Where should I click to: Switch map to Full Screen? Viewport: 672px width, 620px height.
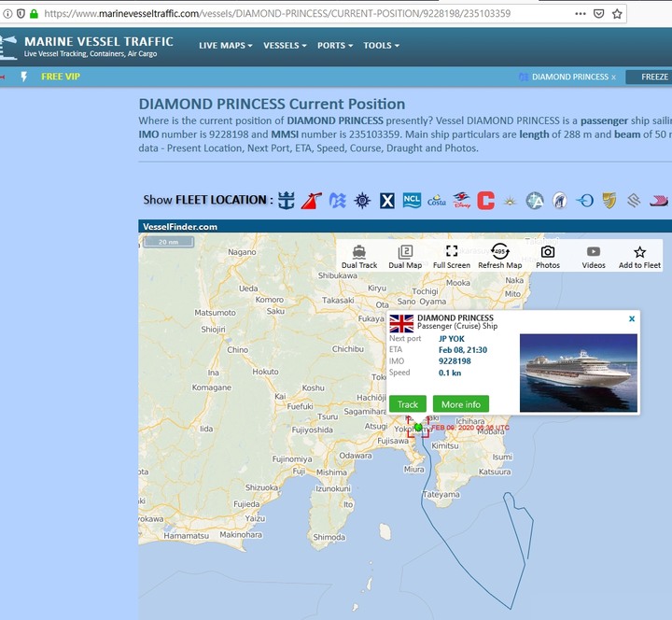452,257
